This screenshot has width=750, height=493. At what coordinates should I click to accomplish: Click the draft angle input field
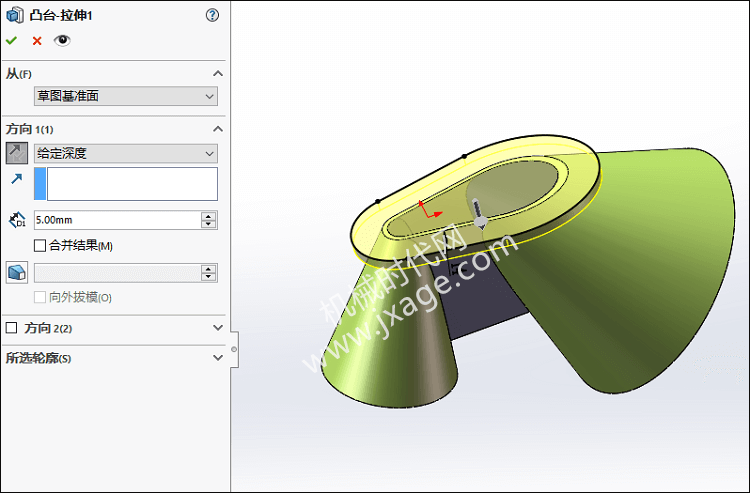[x=117, y=273]
